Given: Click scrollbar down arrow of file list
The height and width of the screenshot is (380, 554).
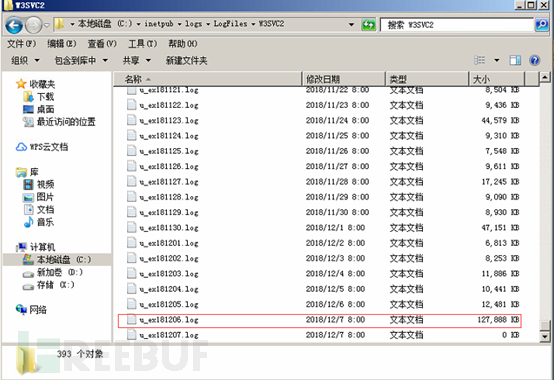Looking at the screenshot, I should (x=544, y=337).
